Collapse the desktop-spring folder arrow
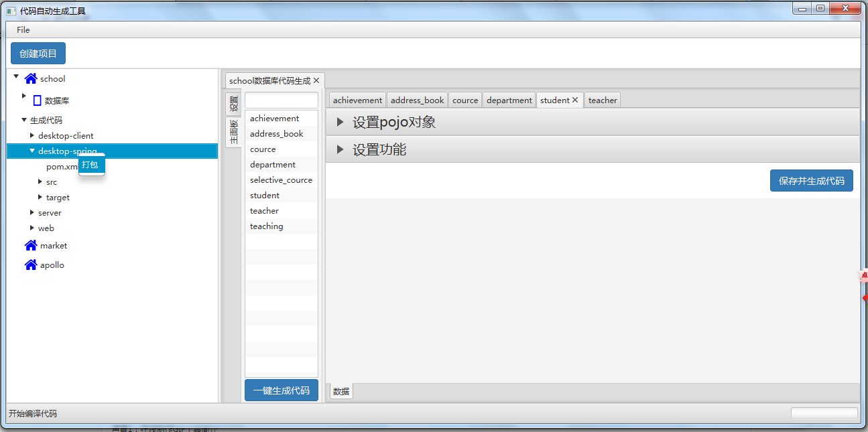The height and width of the screenshot is (432, 868). click(32, 151)
